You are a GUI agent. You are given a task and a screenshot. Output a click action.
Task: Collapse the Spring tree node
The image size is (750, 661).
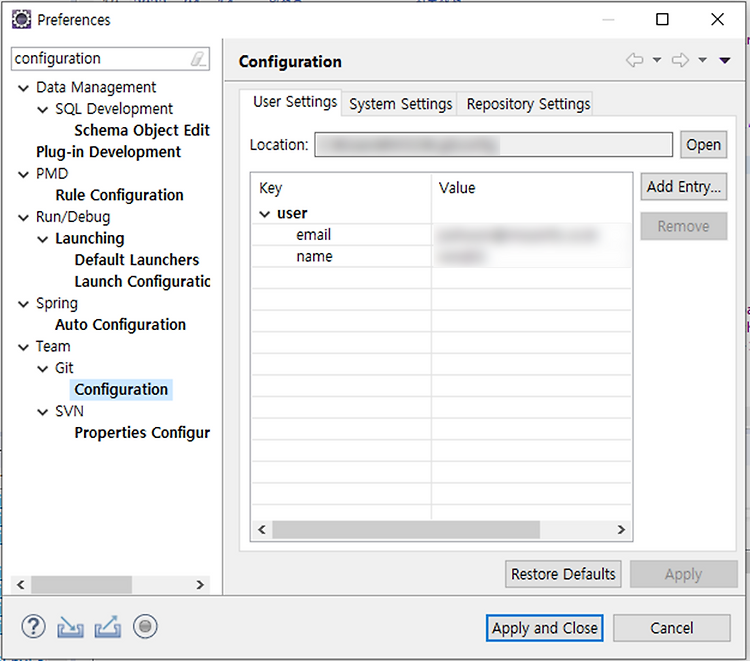[x=23, y=304]
